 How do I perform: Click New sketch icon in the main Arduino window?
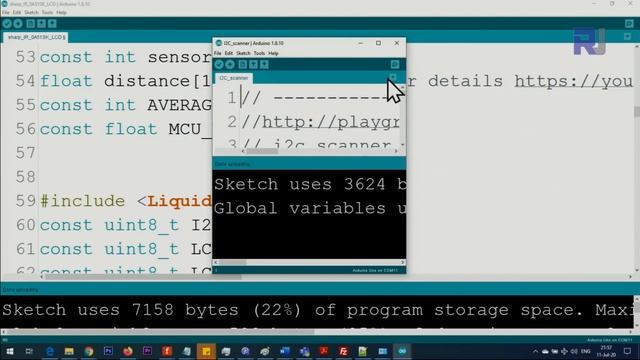pos(31,24)
